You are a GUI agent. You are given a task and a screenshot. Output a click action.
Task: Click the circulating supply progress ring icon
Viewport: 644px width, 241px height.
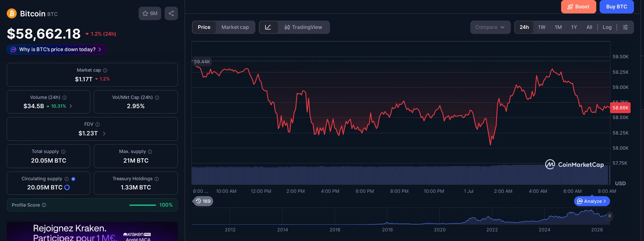(x=67, y=187)
